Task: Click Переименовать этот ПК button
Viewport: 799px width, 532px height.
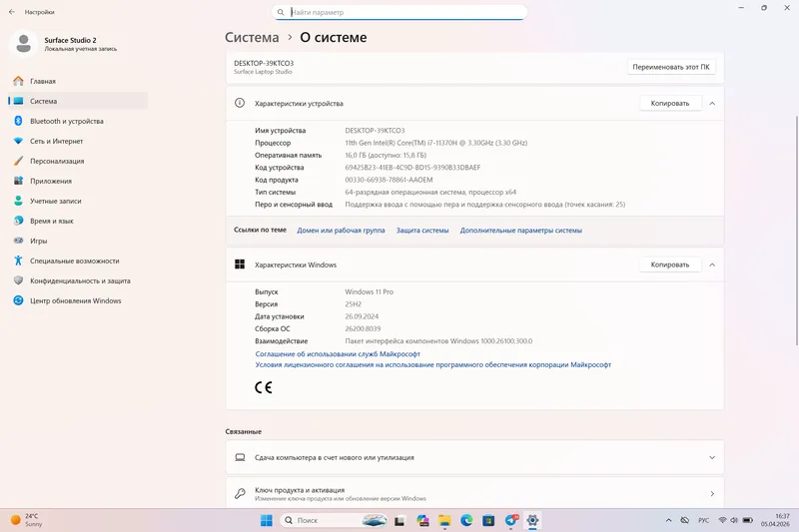Action: 671,67
